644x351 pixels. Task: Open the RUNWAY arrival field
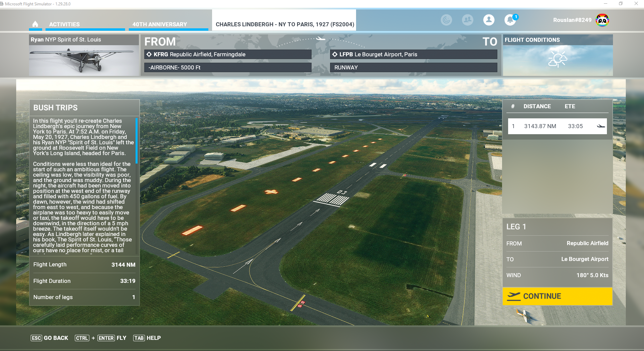(x=414, y=67)
